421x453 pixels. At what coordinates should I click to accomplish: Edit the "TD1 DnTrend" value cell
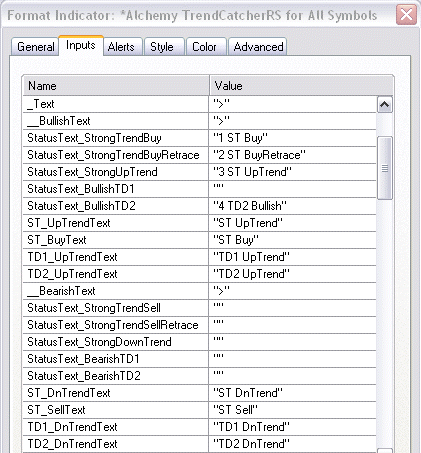click(x=293, y=427)
